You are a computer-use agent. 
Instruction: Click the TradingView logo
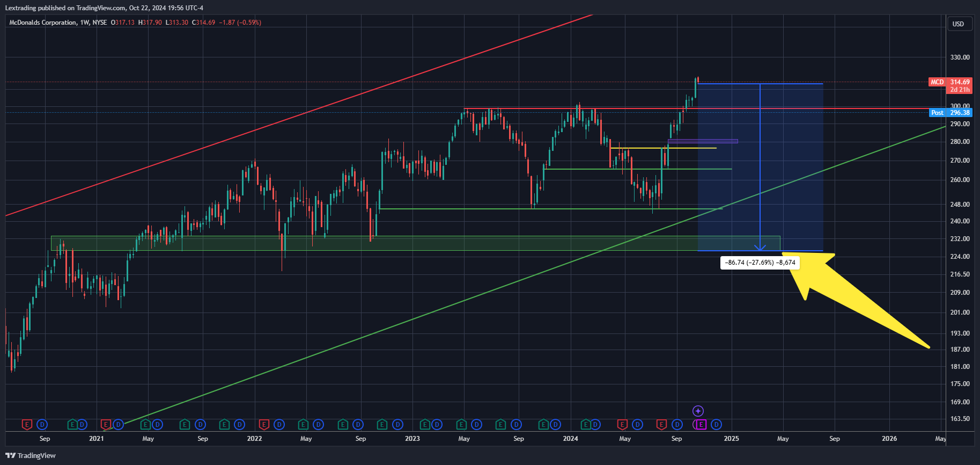point(31,455)
